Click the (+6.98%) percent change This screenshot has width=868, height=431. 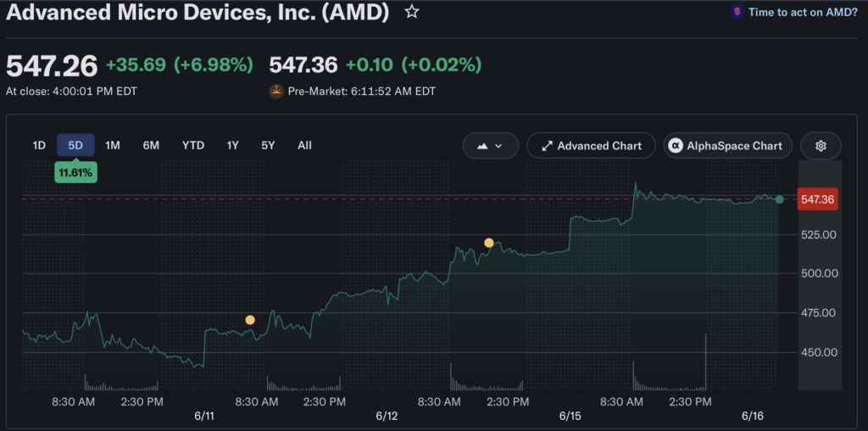pos(213,65)
